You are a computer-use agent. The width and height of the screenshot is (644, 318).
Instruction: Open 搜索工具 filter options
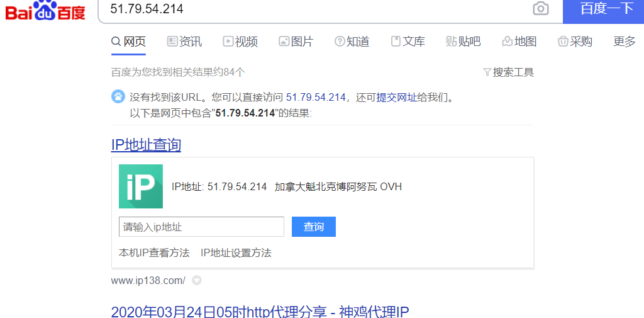click(x=508, y=72)
